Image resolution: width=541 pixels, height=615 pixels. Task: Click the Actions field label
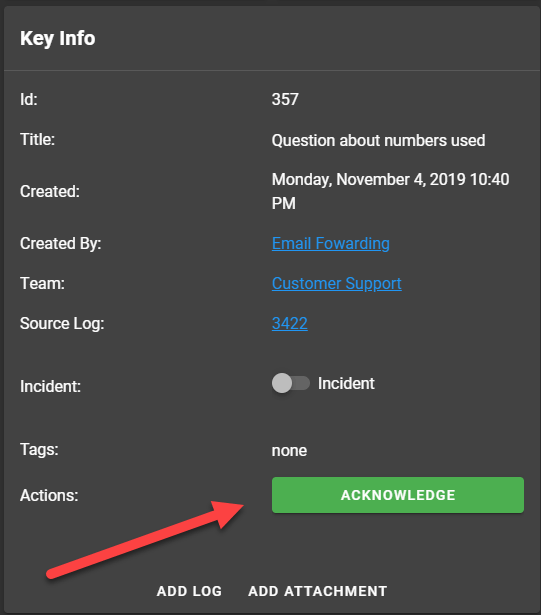[49, 495]
